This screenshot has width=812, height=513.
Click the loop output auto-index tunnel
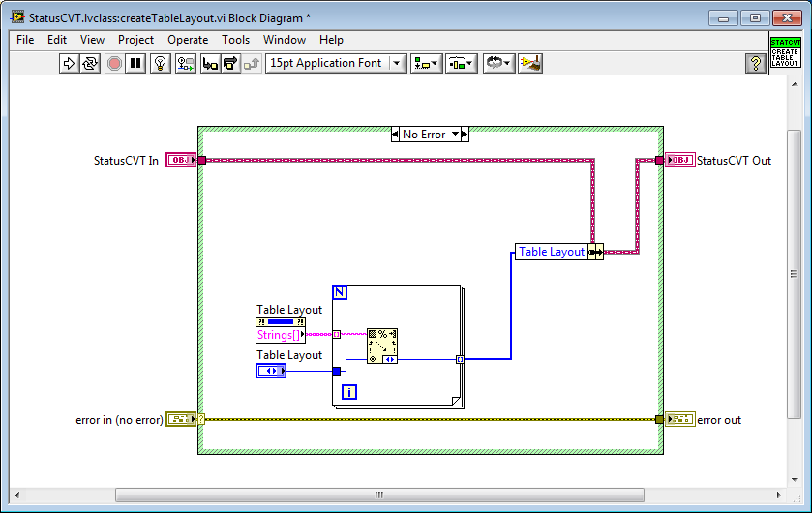point(460,359)
